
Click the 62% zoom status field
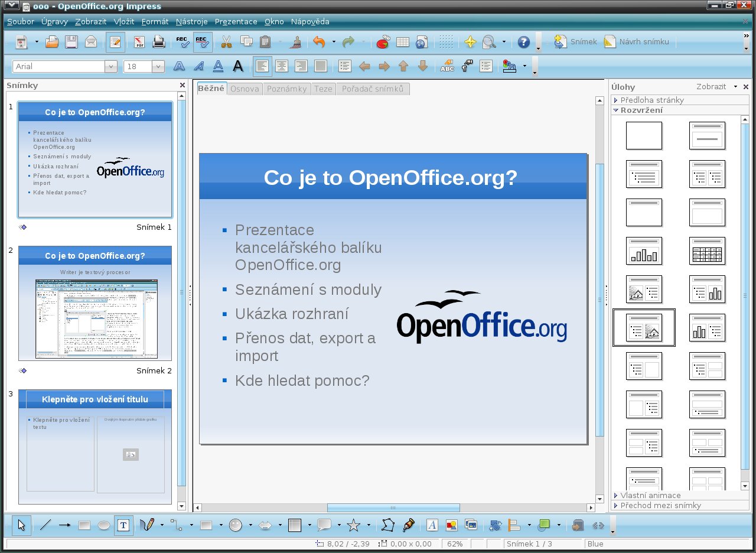[455, 544]
